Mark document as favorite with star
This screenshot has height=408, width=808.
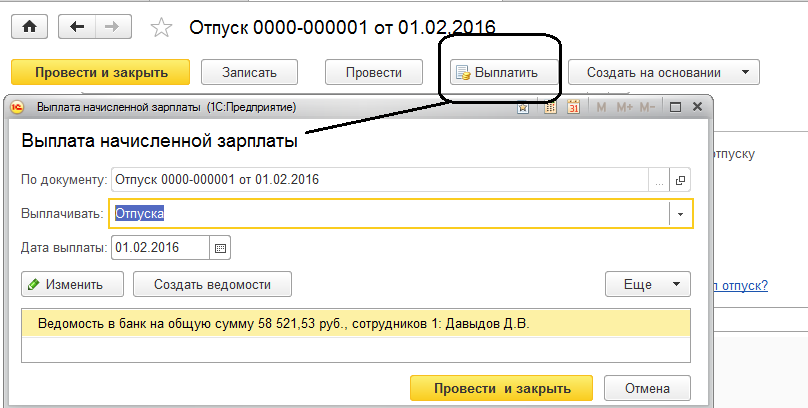[x=160, y=27]
